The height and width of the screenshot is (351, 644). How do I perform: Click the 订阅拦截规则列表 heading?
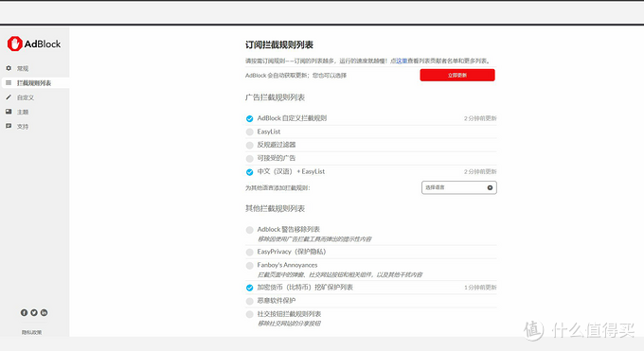click(279, 44)
